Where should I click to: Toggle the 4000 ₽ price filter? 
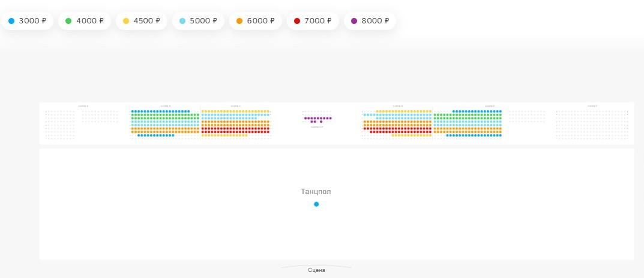pos(84,21)
